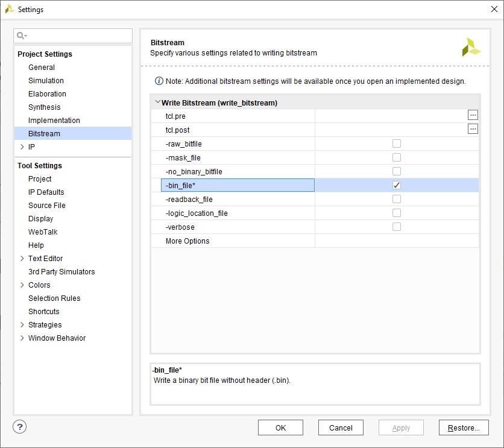
Task: Open tcl.post file browse button
Action: pos(473,128)
